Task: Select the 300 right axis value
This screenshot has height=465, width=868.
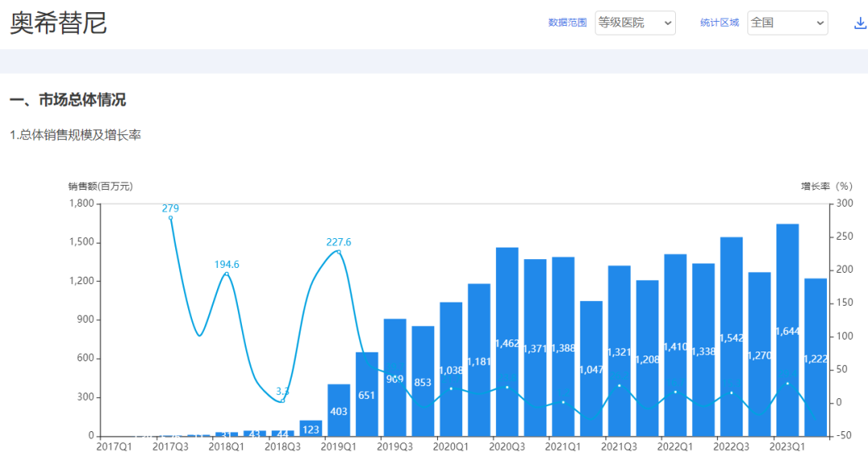Action: tap(845, 204)
